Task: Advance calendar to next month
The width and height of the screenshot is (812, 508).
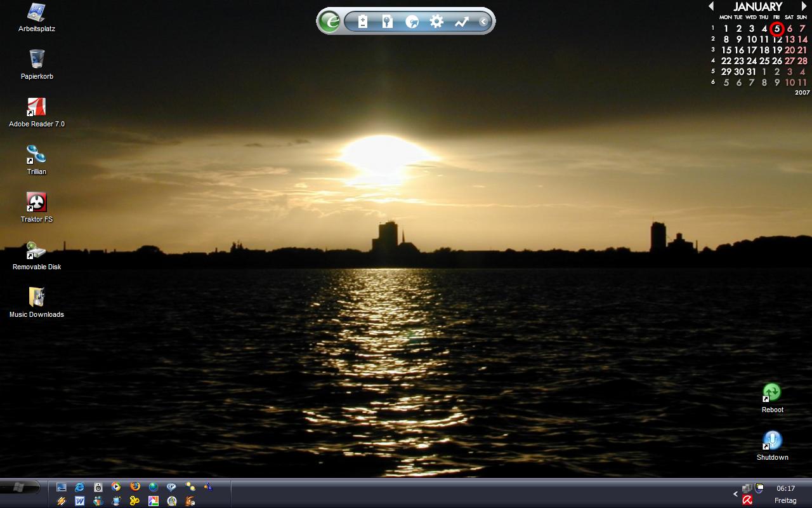Action: (x=804, y=6)
